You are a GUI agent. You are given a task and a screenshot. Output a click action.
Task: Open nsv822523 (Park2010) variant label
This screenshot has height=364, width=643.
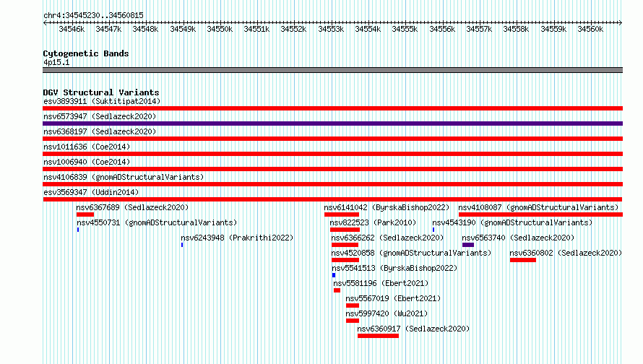click(x=373, y=222)
